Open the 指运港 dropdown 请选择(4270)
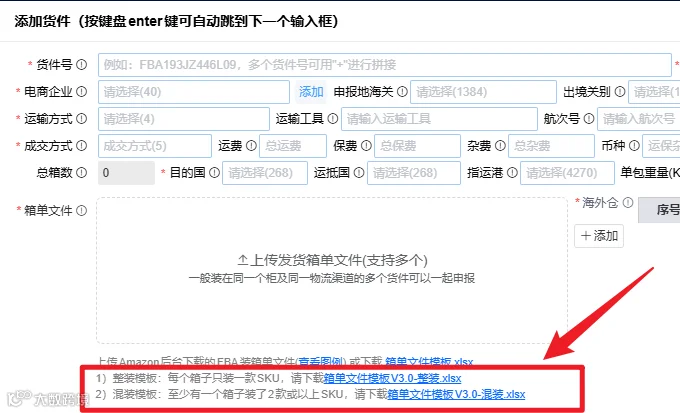 click(x=567, y=173)
